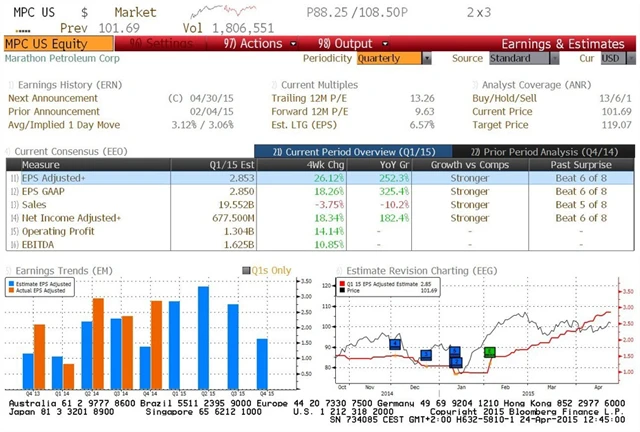Image resolution: width=640 pixels, height=432 pixels.
Task: Click the red Q1 15 EPS estimate legend marker
Action: coord(342,285)
